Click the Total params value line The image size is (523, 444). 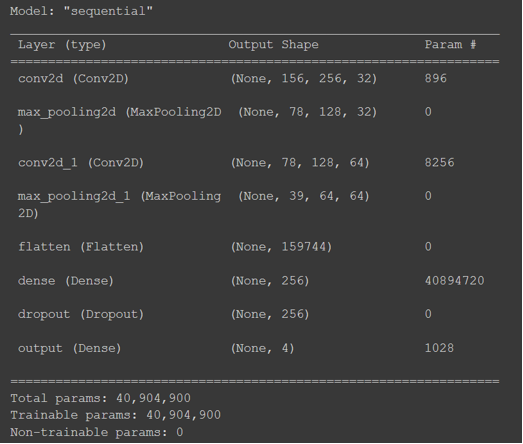[100, 398]
